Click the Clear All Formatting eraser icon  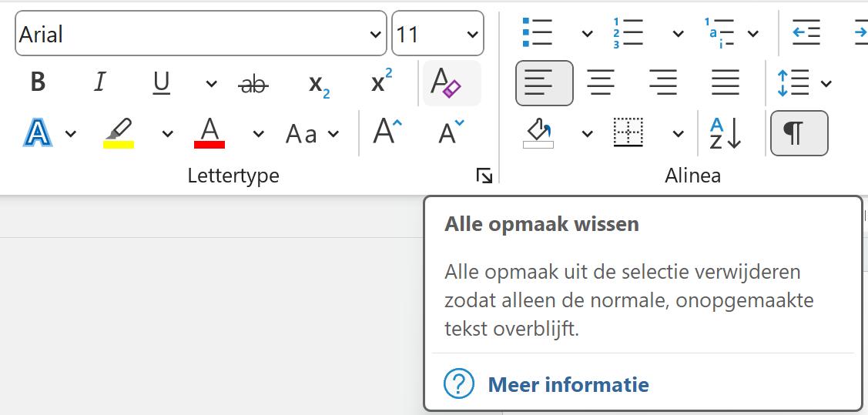pyautogui.click(x=451, y=83)
